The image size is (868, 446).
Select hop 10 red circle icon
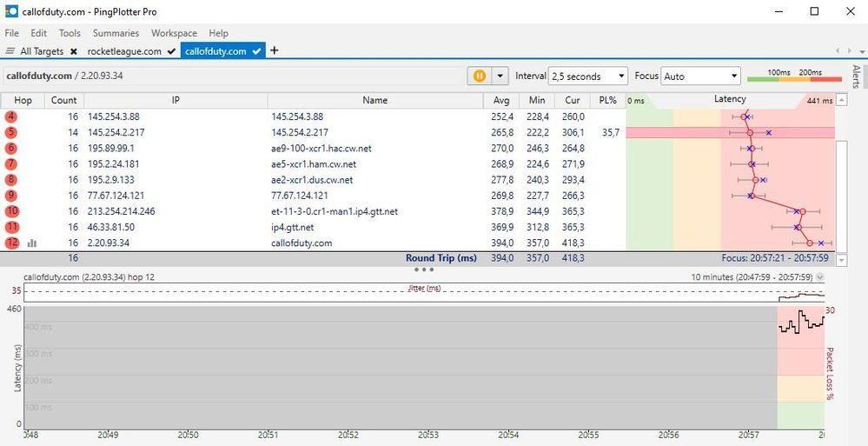[x=12, y=211]
